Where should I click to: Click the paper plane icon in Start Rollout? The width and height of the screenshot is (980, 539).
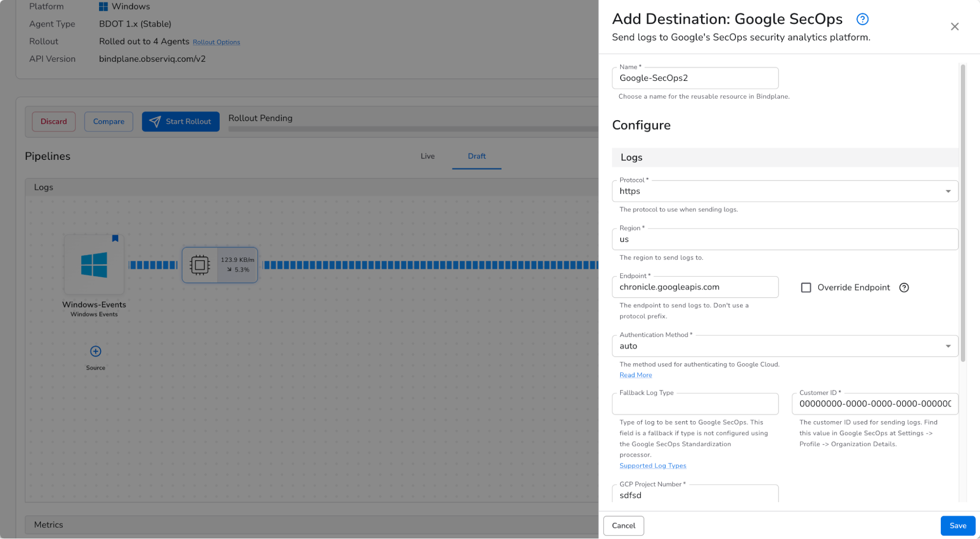155,121
